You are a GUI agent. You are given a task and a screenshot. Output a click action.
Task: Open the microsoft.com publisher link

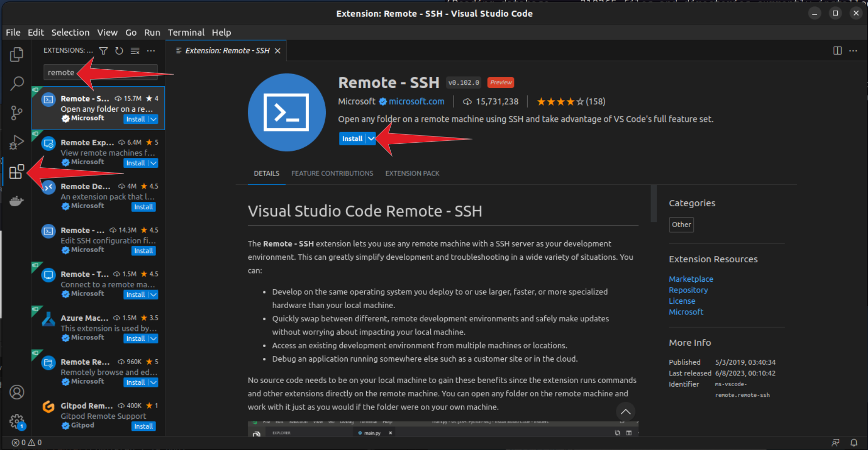click(x=416, y=101)
